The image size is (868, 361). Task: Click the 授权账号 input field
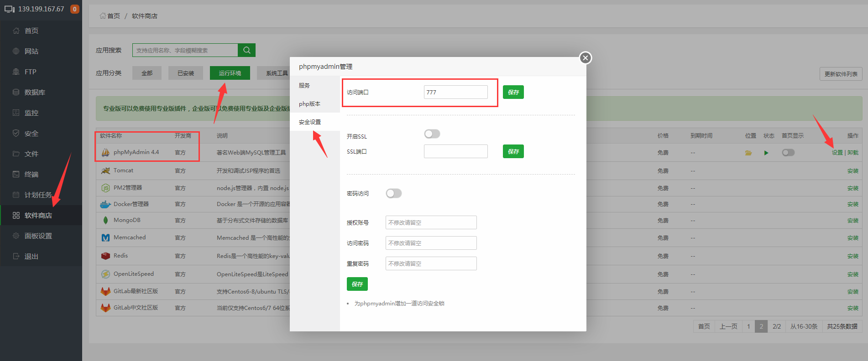coord(431,222)
